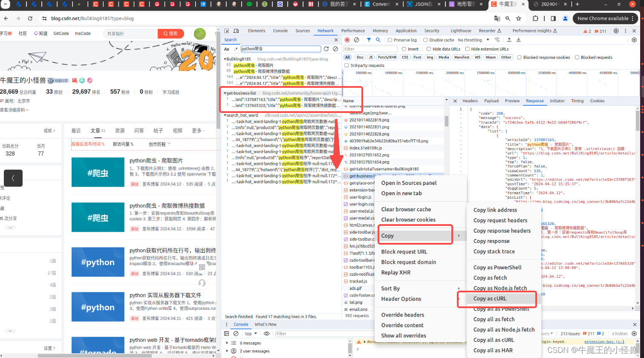Collapse get-business-list search result group
Screen dimensions: 644x358
click(225, 93)
